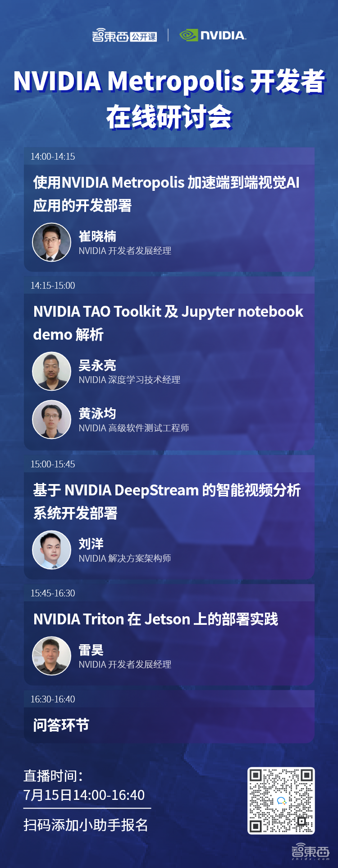Click the time slot '15:00-15:45'
This screenshot has width=338, height=868.
click(x=53, y=464)
